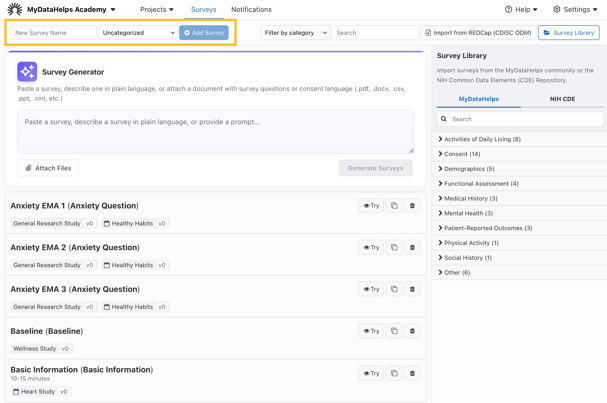Click the Wellness Study v0 tag
Screen dimensions: 607x403
[x=41, y=349]
